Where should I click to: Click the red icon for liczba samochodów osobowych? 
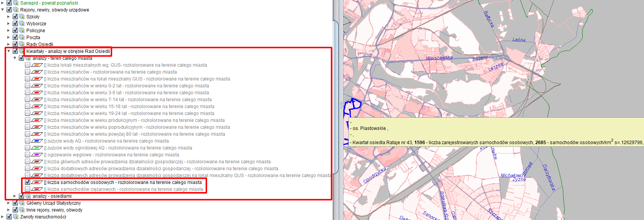[x=37, y=182]
